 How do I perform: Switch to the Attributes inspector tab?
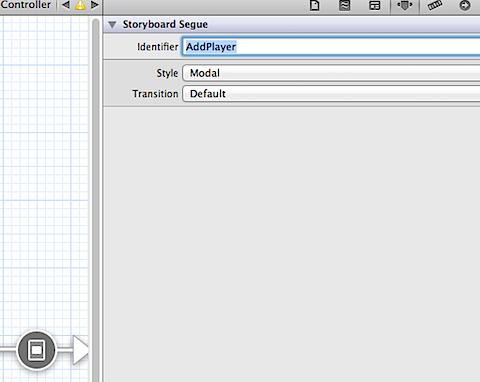coord(405,5)
